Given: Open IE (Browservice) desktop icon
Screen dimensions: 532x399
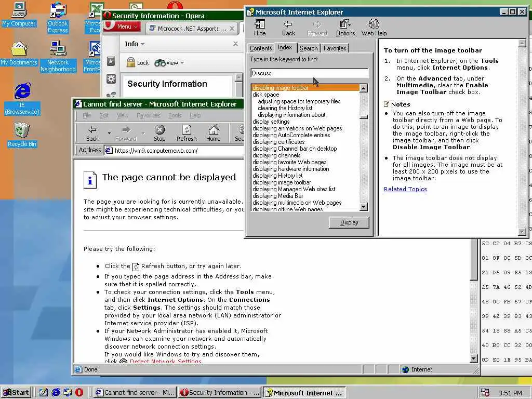Looking at the screenshot, I should pos(22,99).
